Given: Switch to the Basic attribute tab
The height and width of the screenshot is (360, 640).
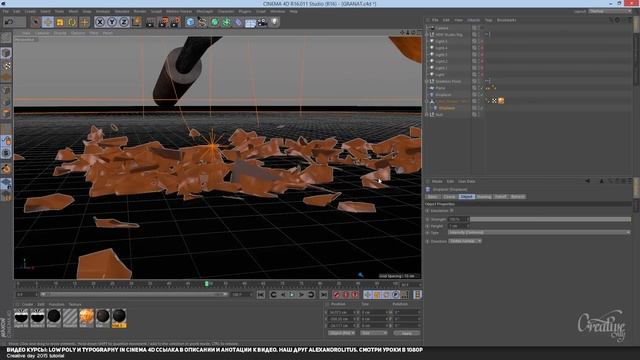Looking at the screenshot, I should tap(433, 197).
